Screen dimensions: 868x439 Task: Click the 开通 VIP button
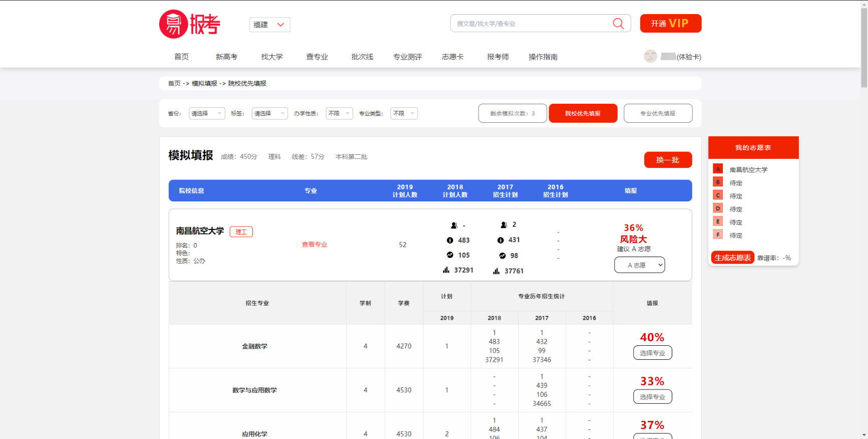tap(670, 24)
